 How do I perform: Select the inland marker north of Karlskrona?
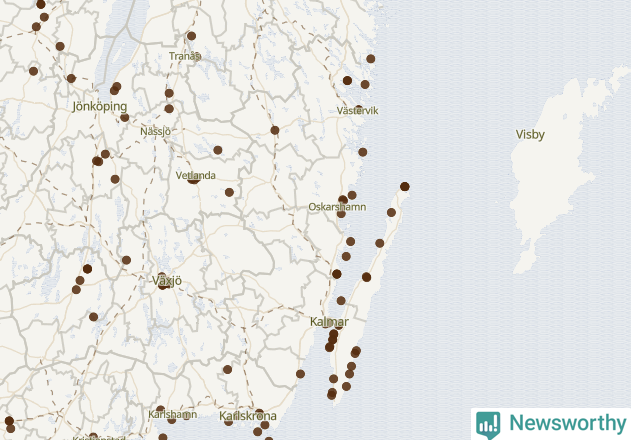[x=227, y=369]
